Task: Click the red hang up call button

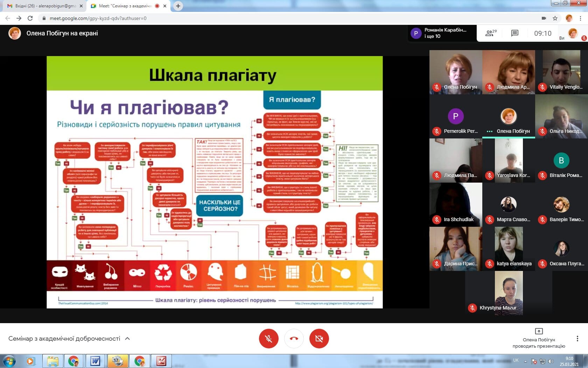Action: (x=294, y=339)
